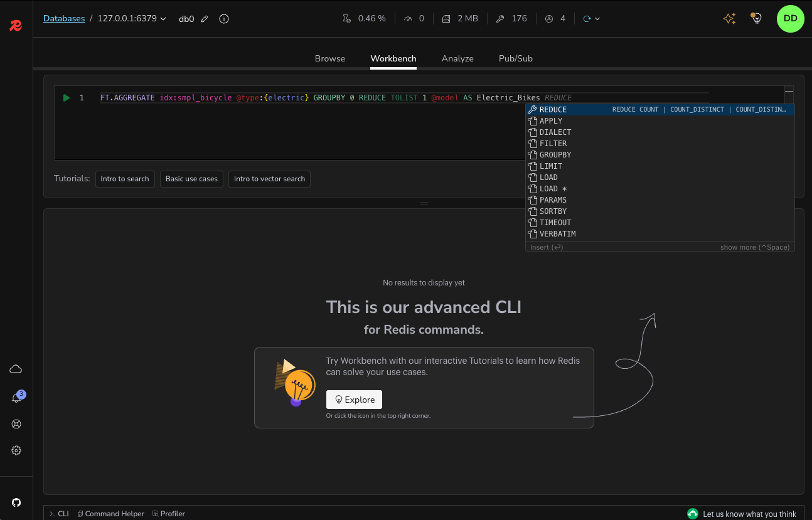
Task: Toggle the Profiler panel
Action: pyautogui.click(x=168, y=513)
